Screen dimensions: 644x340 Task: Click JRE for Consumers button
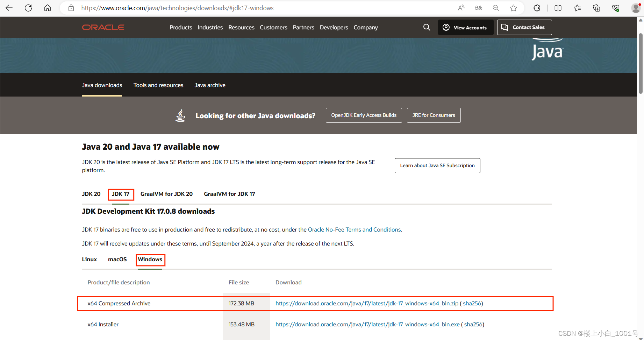pyautogui.click(x=434, y=115)
